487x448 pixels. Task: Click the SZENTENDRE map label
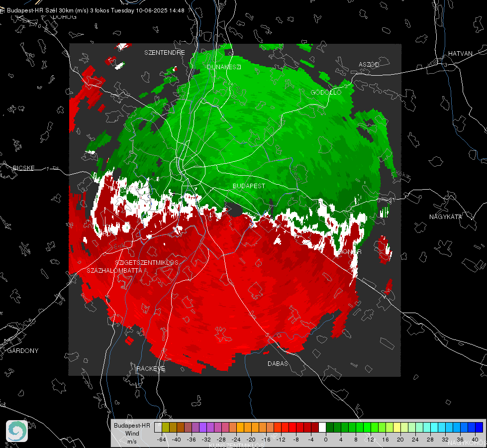pyautogui.click(x=165, y=53)
